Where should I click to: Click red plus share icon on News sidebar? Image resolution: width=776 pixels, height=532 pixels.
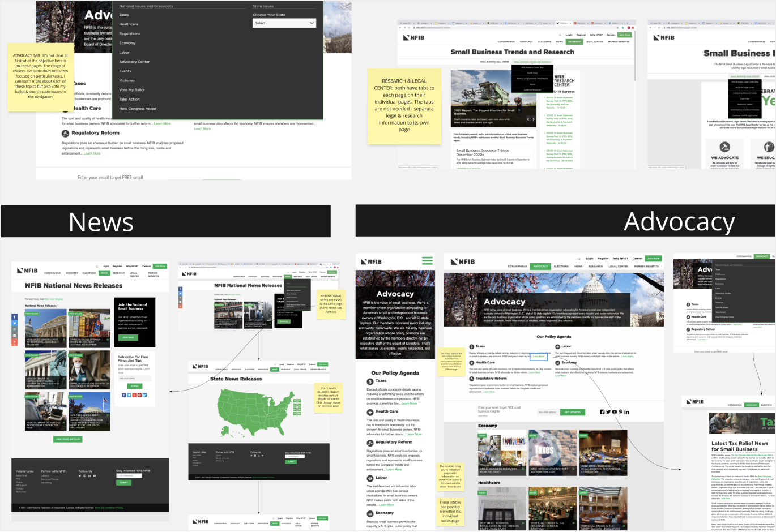coord(15,342)
